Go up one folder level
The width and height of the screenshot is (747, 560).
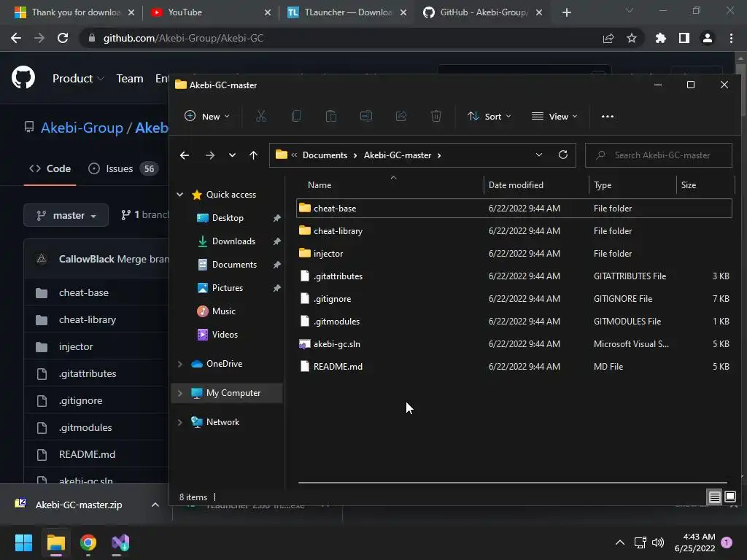(253, 155)
